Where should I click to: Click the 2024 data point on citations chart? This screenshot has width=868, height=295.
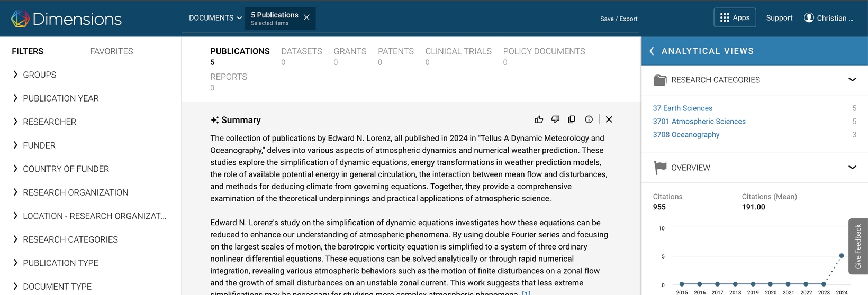[842, 256]
